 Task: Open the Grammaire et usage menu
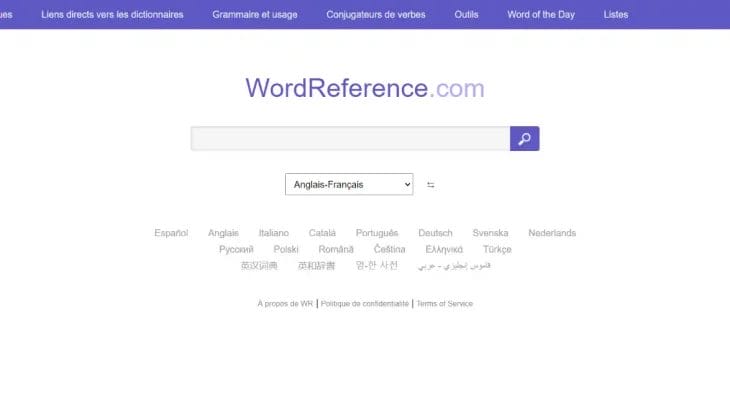pyautogui.click(x=255, y=15)
